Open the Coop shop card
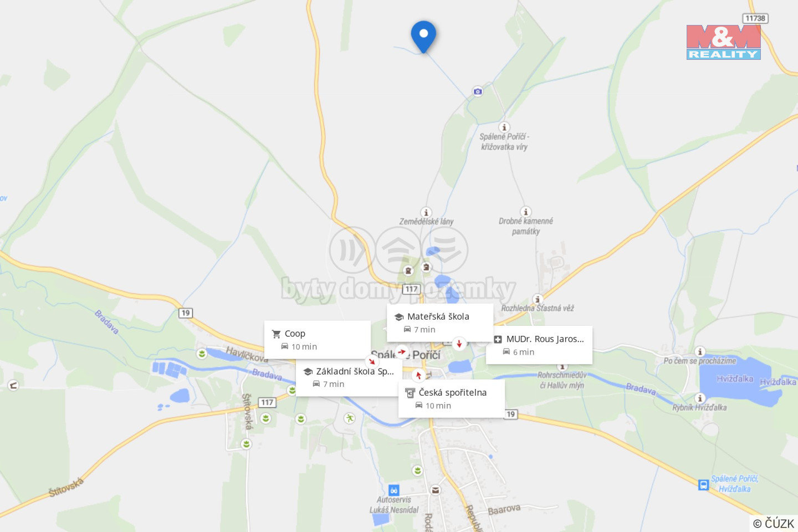Screen dimensions: 798x532 [318, 340]
